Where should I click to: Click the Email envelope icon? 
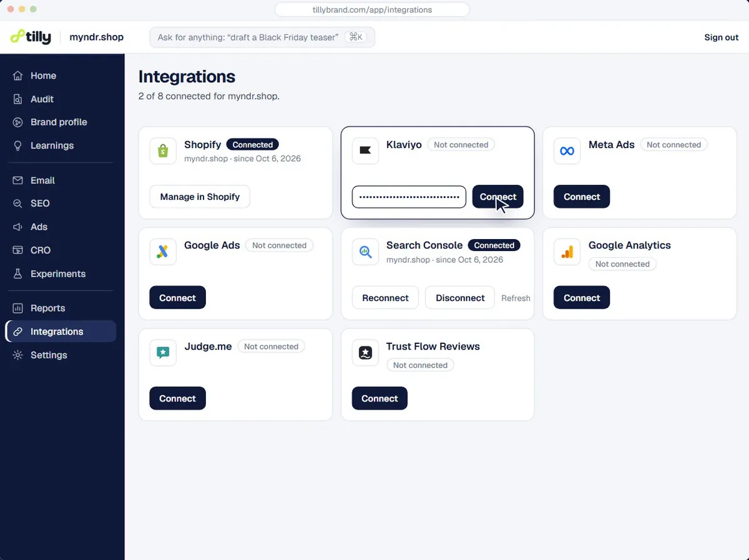tap(18, 180)
